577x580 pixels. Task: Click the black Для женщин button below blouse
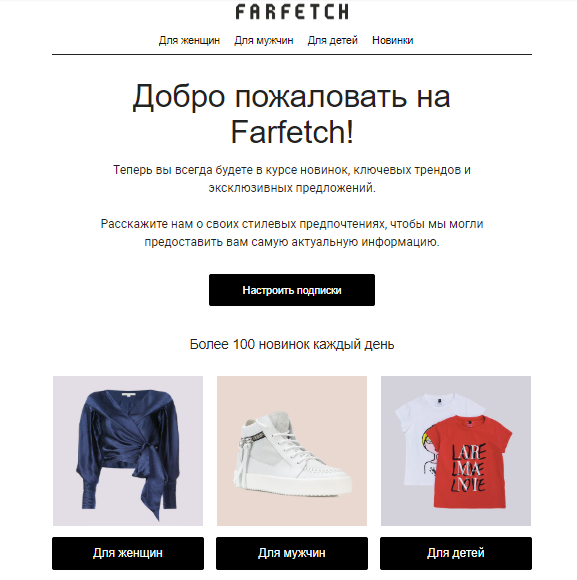pyautogui.click(x=128, y=553)
